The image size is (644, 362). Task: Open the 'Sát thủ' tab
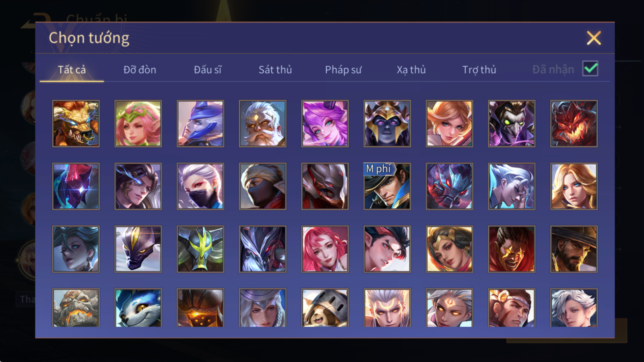click(x=275, y=70)
